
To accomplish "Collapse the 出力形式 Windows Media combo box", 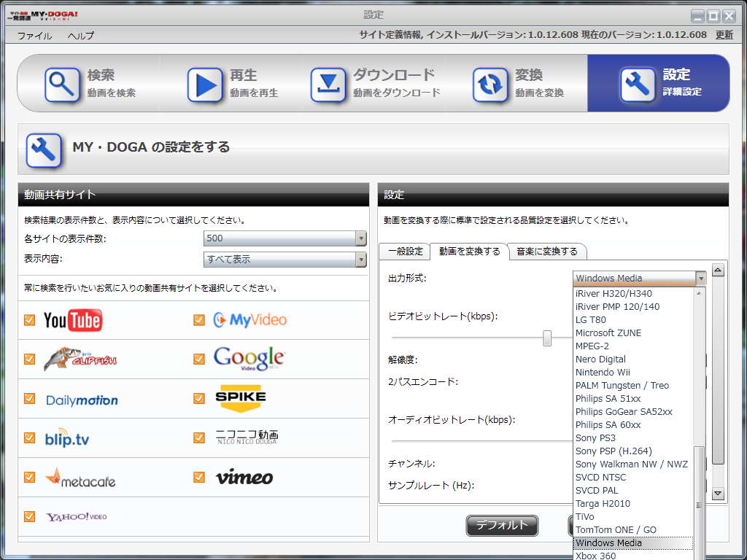I will 639,278.
